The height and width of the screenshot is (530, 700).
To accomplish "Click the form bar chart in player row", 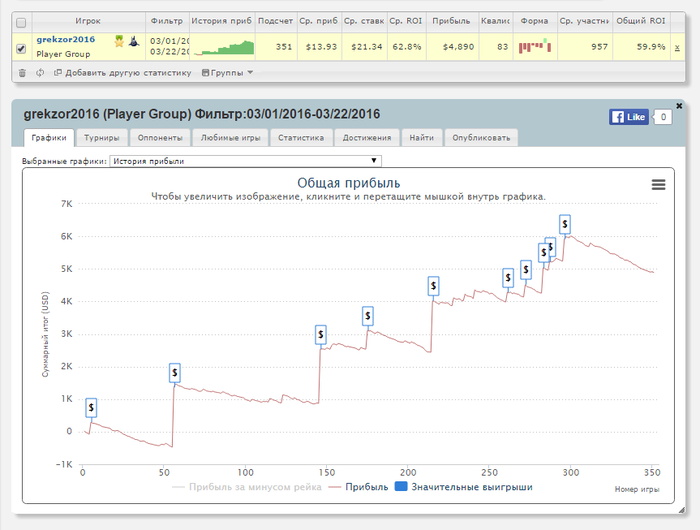I will pos(535,46).
